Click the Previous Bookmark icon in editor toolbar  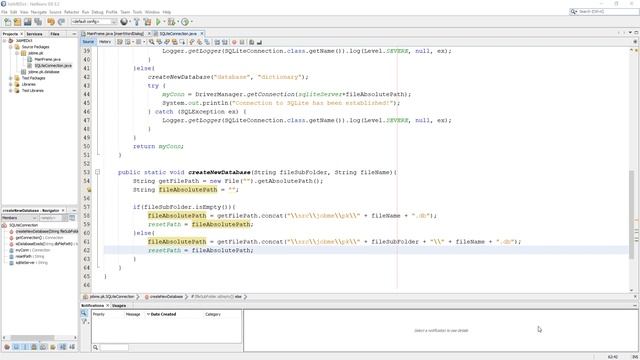(192, 42)
